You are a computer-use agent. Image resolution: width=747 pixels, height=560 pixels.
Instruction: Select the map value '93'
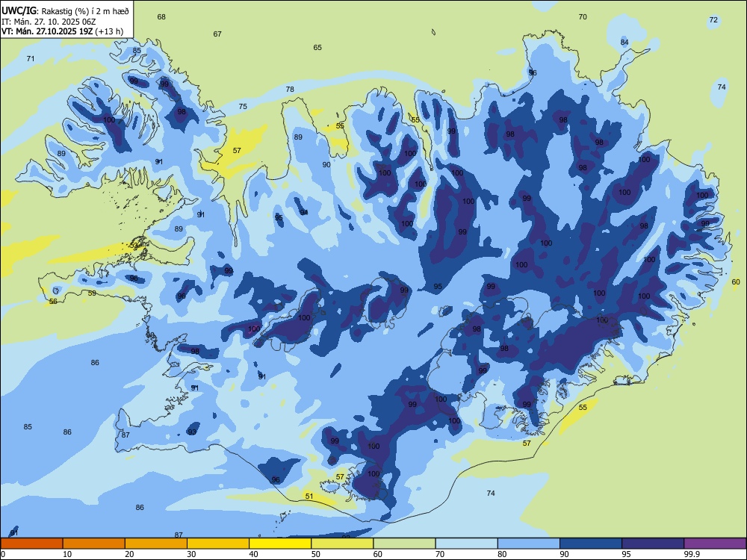tap(192, 432)
